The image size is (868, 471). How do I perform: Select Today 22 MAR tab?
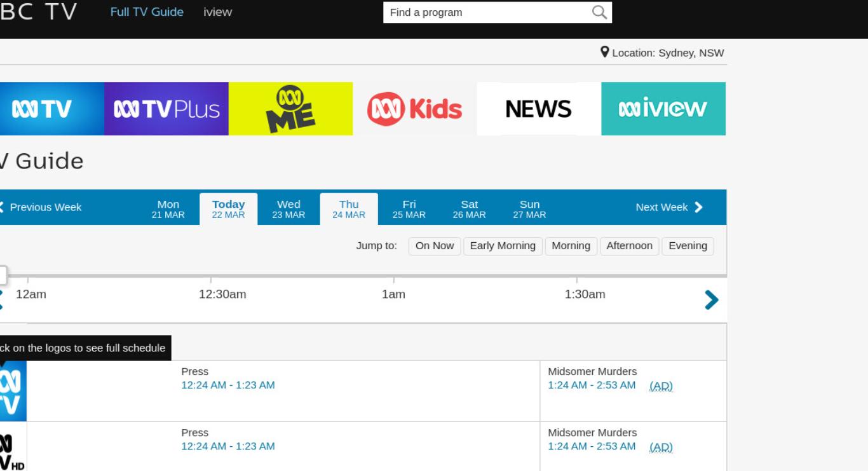(228, 209)
